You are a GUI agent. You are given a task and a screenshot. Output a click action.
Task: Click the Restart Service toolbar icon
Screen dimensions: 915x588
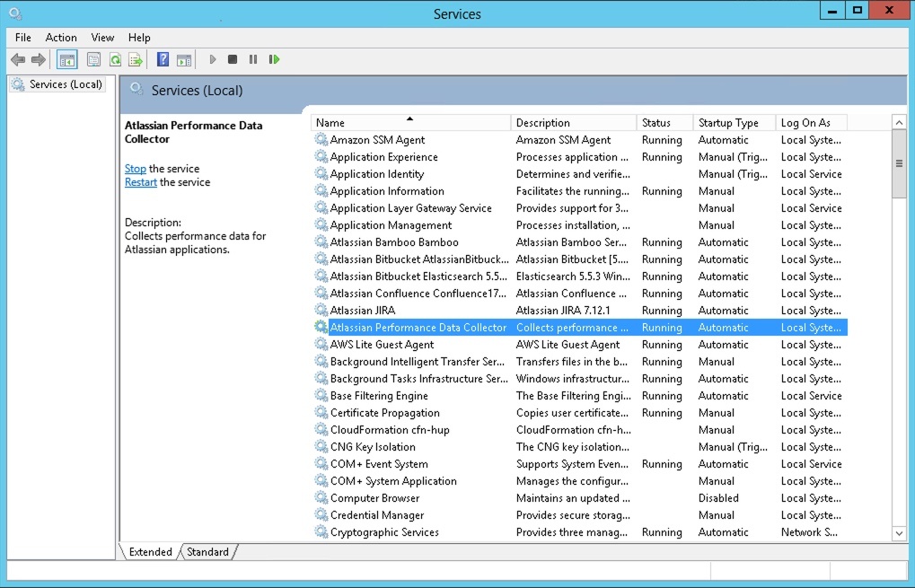[274, 59]
